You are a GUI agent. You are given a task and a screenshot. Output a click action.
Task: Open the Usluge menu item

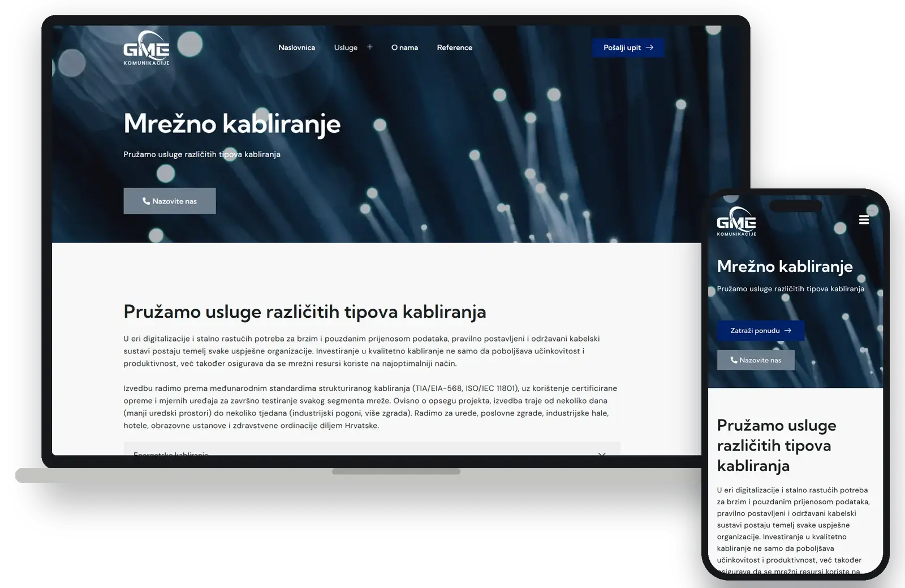(x=346, y=47)
